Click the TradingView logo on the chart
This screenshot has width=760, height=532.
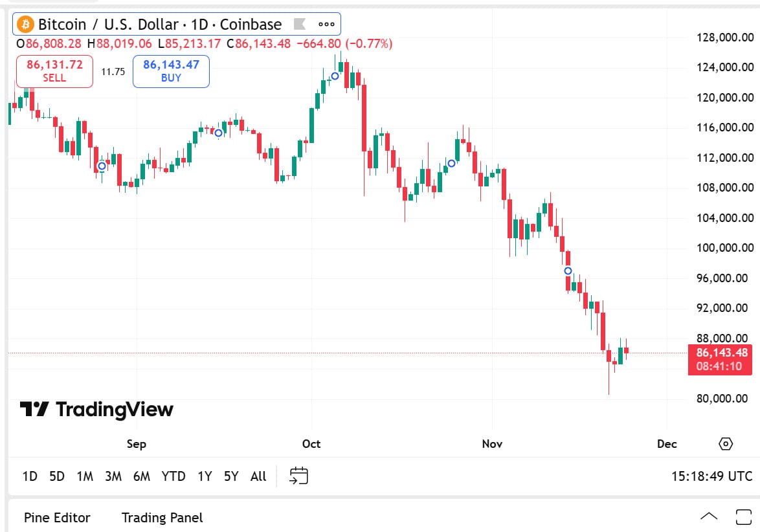coord(96,409)
